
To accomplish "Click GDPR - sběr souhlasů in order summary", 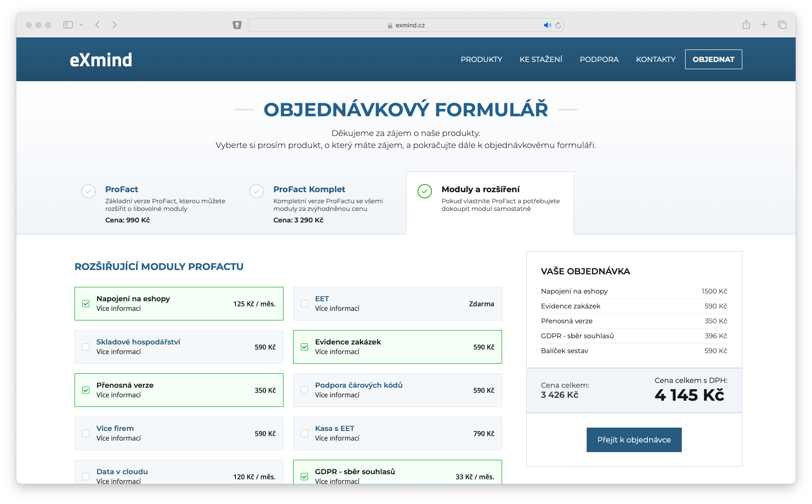I will tap(578, 336).
